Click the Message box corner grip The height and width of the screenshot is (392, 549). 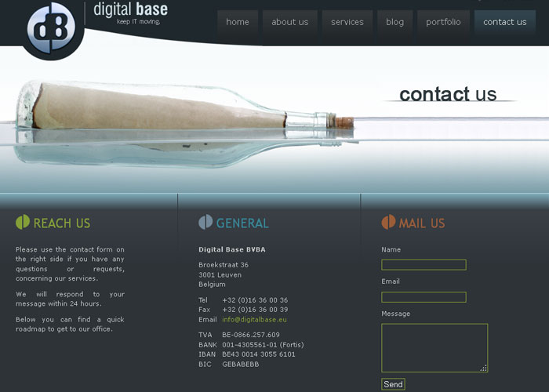(484, 368)
